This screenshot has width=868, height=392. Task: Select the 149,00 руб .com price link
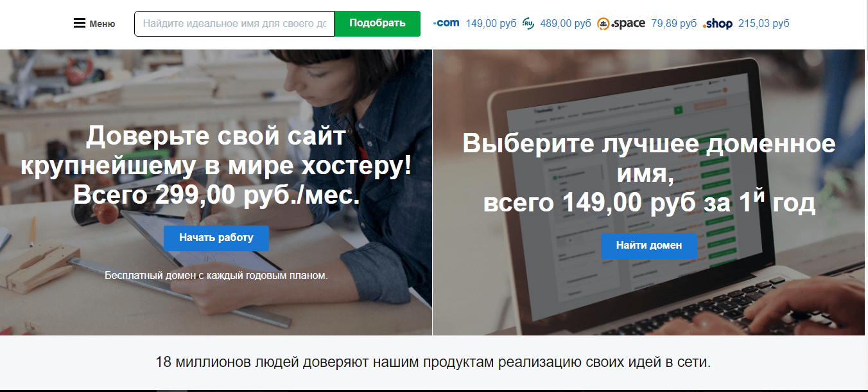coord(491,24)
